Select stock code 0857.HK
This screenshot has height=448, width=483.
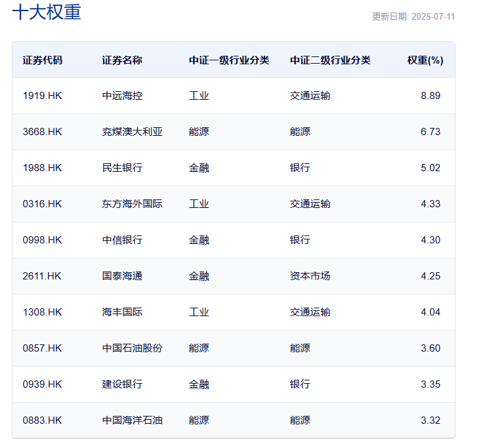point(42,348)
